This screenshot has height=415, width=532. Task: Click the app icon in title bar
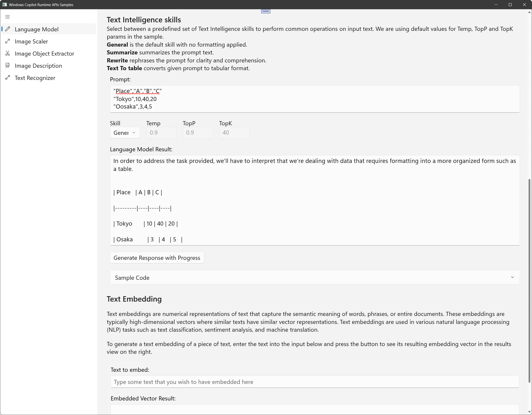pos(4,5)
